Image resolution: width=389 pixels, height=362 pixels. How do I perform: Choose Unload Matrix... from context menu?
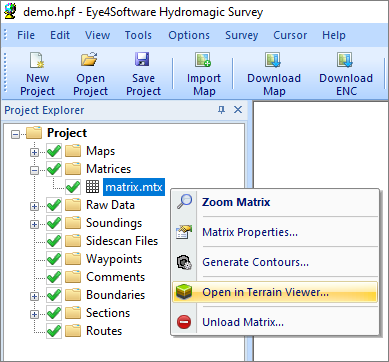275,322
